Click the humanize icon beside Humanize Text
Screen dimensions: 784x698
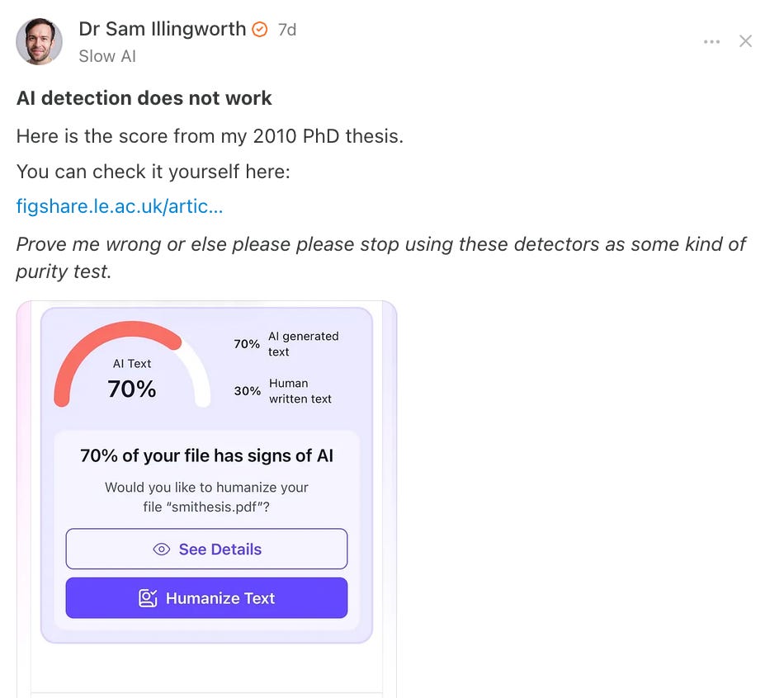(148, 598)
